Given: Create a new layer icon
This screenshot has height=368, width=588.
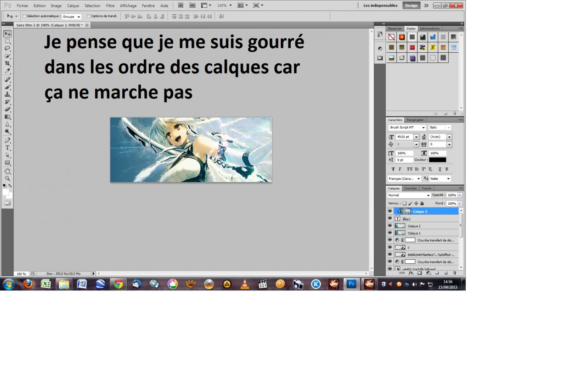Looking at the screenshot, I should tap(446, 273).
